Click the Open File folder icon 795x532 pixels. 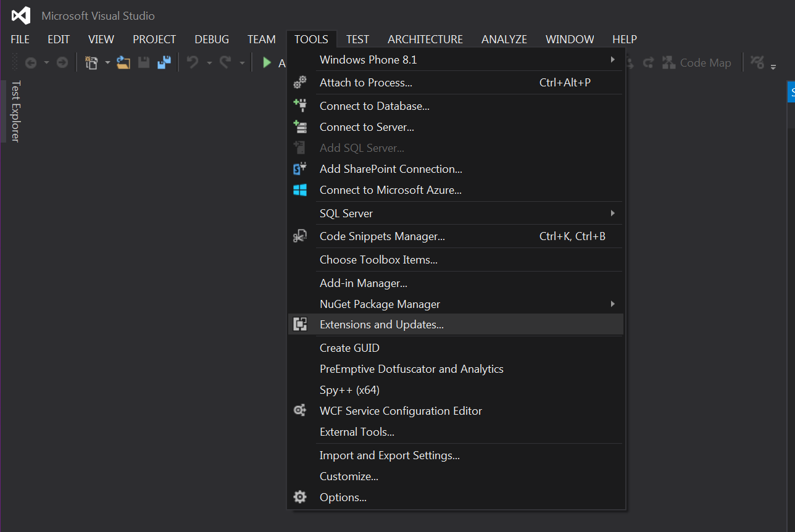[x=123, y=62]
